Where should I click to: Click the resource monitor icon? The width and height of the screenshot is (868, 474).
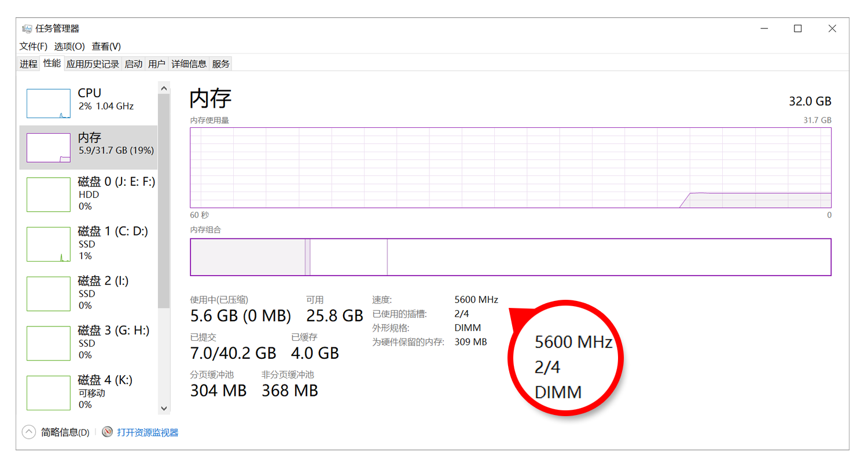point(107,432)
